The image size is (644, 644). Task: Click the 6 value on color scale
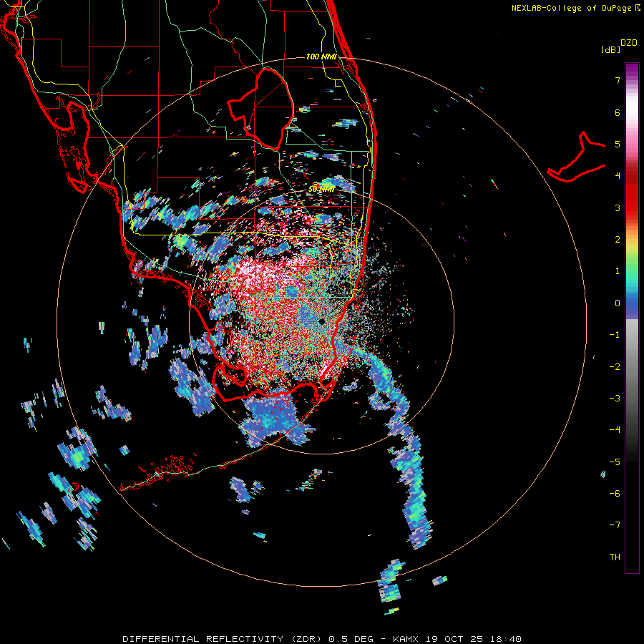click(x=618, y=112)
